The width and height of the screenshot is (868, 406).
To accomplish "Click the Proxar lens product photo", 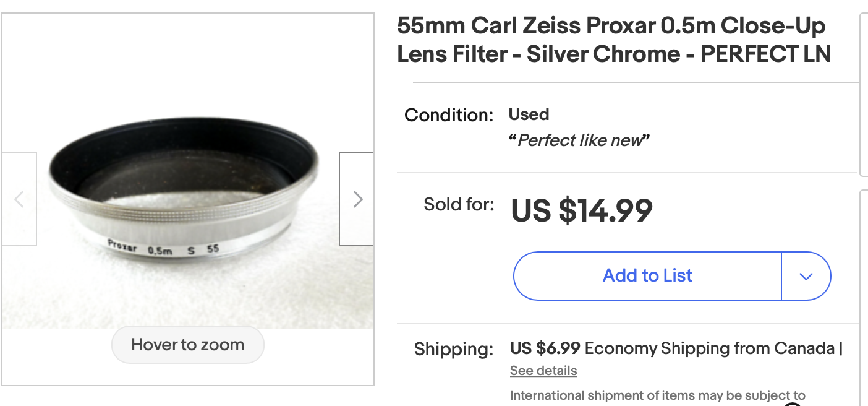I will click(185, 186).
